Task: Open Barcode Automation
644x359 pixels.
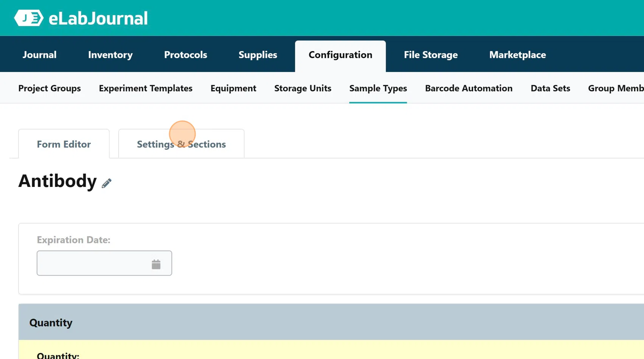Action: [469, 88]
